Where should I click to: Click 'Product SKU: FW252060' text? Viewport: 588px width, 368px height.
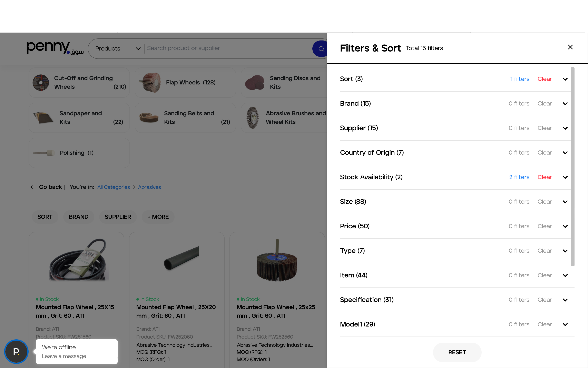[x=165, y=337]
